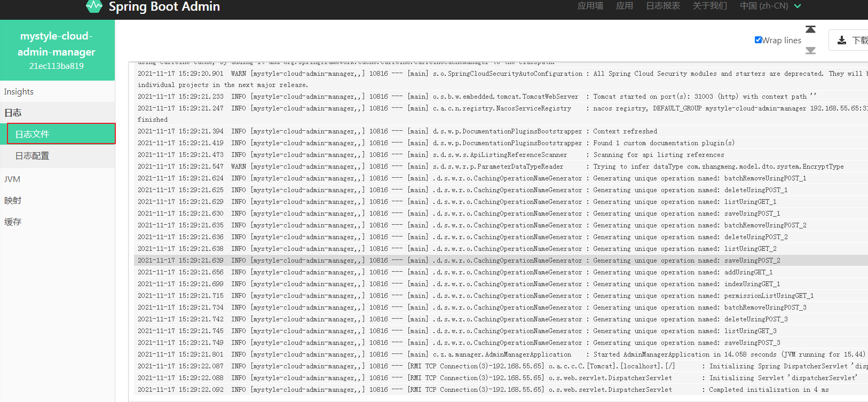The height and width of the screenshot is (402, 868).
Task: Open 应用墙 in top navigation
Action: (590, 6)
